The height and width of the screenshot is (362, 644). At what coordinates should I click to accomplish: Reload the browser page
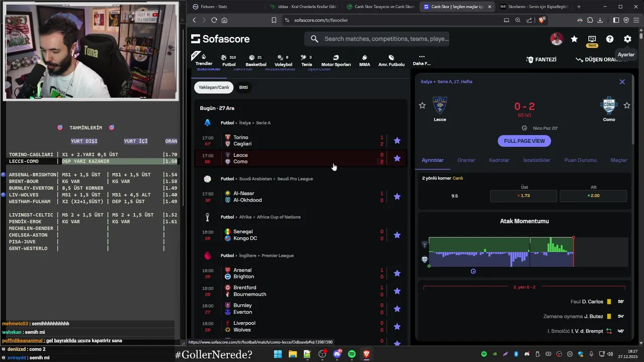click(214, 20)
